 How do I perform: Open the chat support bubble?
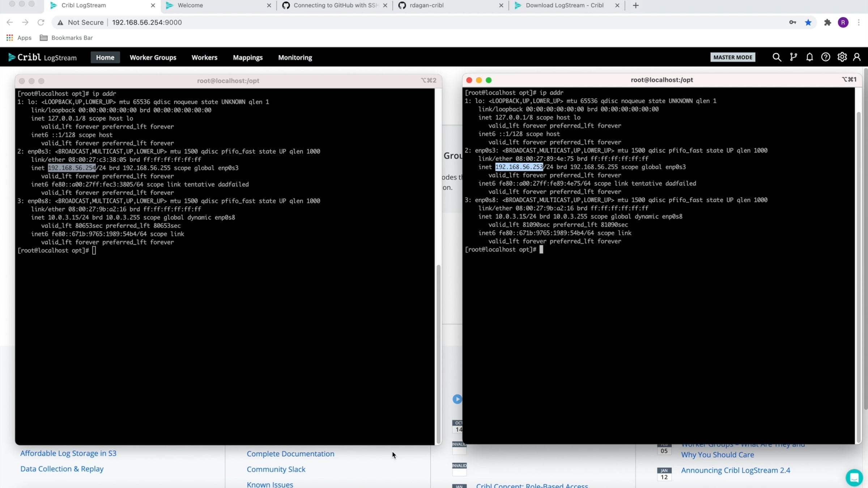854,477
